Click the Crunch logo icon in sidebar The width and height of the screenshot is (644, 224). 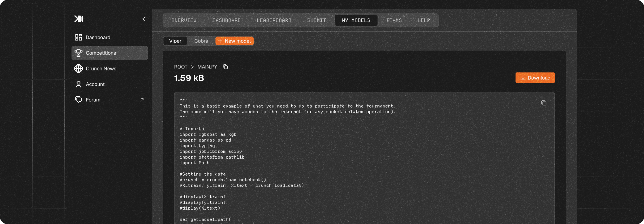point(78,19)
